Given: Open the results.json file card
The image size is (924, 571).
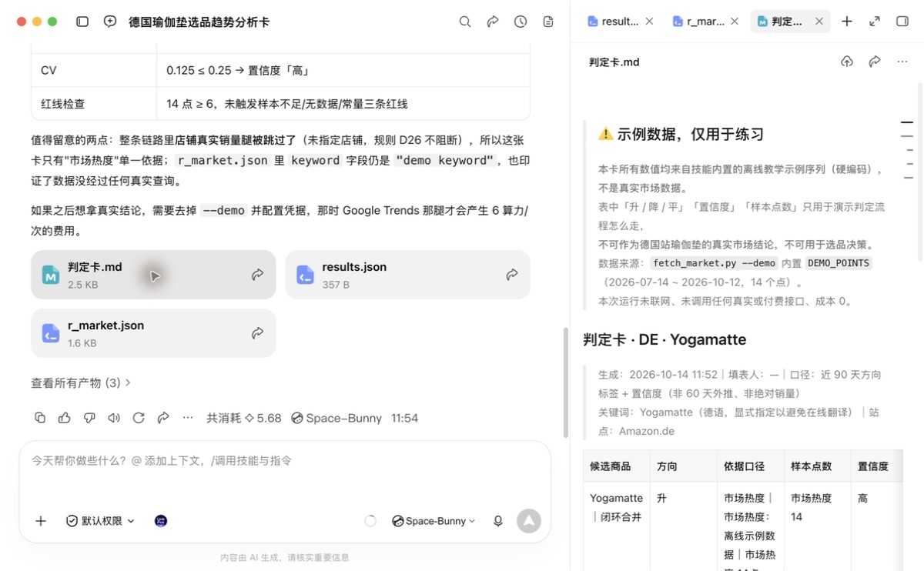Looking at the screenshot, I should tap(407, 275).
